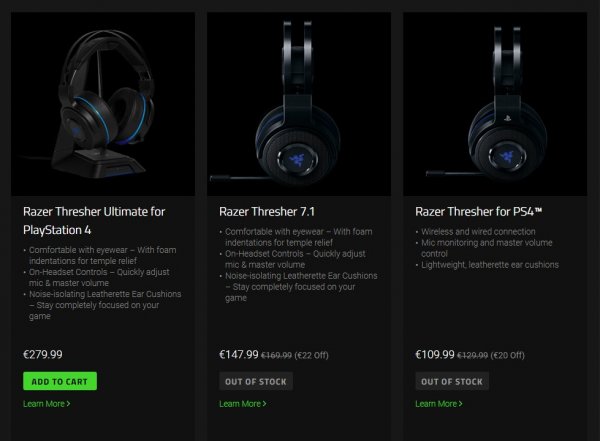
Task: Click the chevron after first Learn More
Action: pyautogui.click(x=68, y=403)
